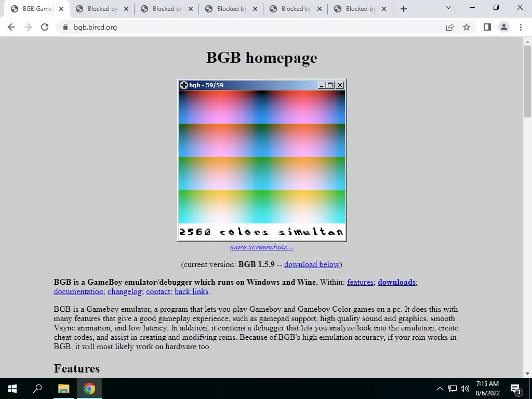Viewport: 532px width, 399px height.
Task: Open the contact link
Action: [158, 291]
